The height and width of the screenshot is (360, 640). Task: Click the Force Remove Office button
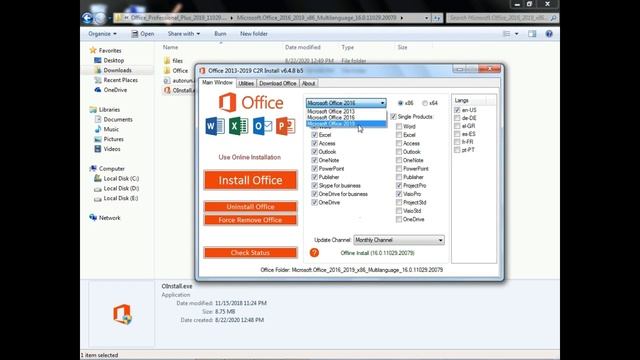[251, 220]
